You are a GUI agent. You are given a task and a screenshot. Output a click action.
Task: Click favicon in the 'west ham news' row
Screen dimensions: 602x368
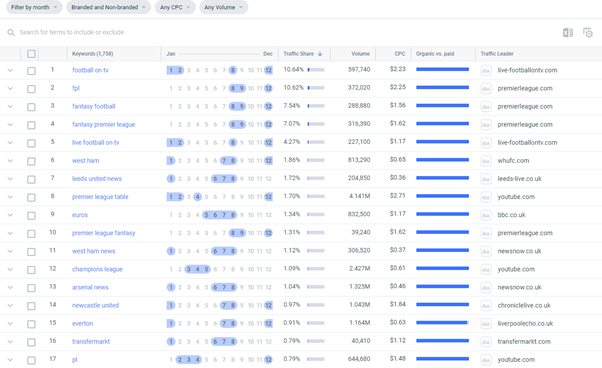point(486,251)
